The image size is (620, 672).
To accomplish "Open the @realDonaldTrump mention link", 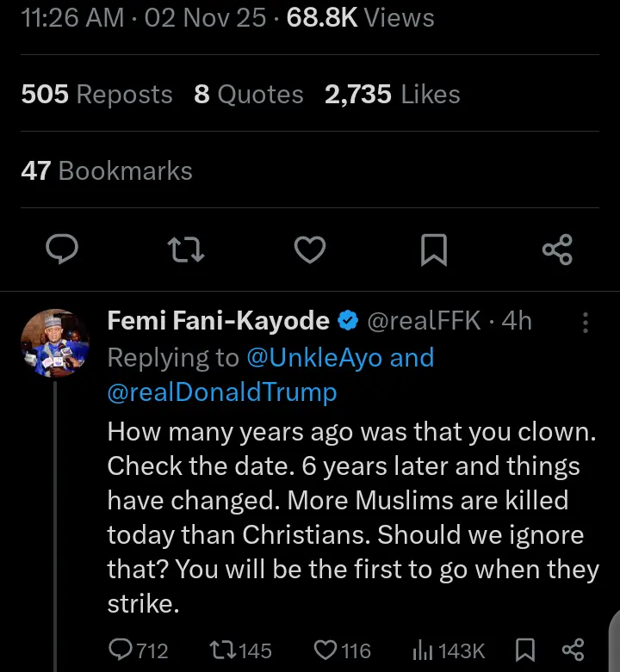I will click(222, 392).
